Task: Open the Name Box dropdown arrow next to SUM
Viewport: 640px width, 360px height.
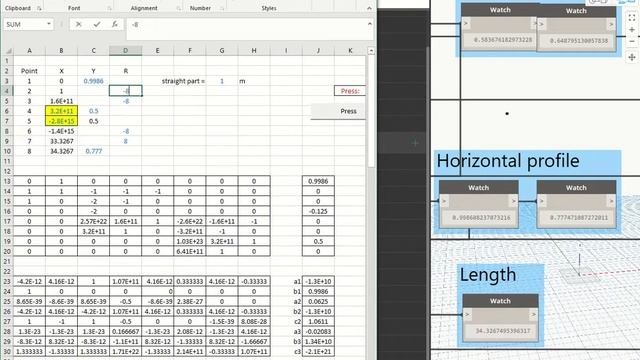Action: 49,24
